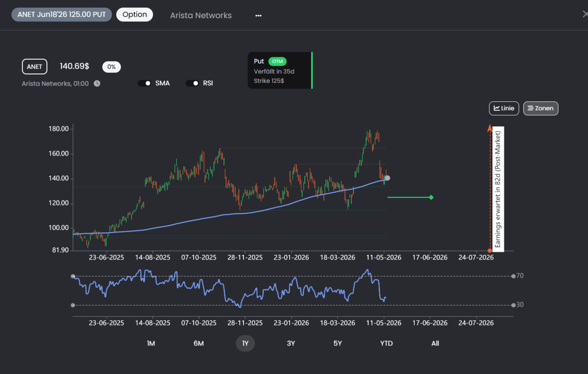Click the 140.69$ price value
The height and width of the screenshot is (374, 588).
(74, 66)
